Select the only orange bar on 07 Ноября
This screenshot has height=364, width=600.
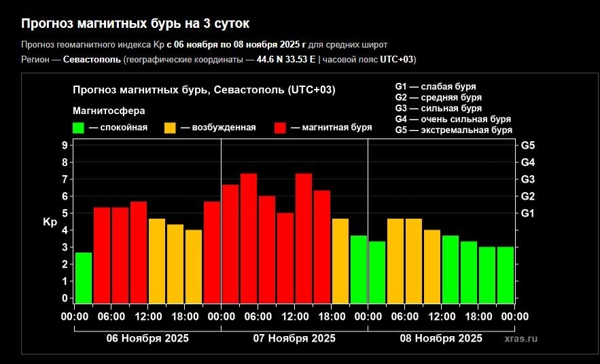click(340, 261)
